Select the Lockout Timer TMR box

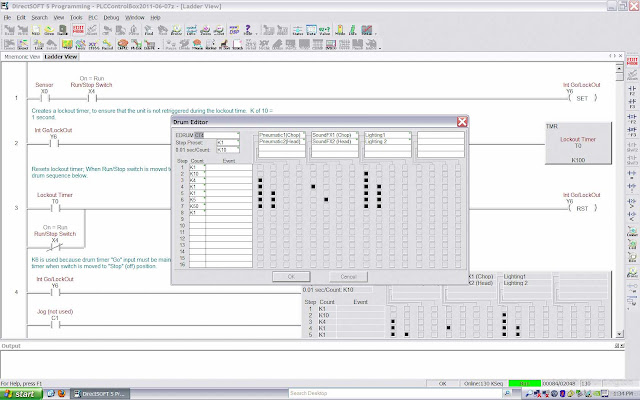pos(578,143)
